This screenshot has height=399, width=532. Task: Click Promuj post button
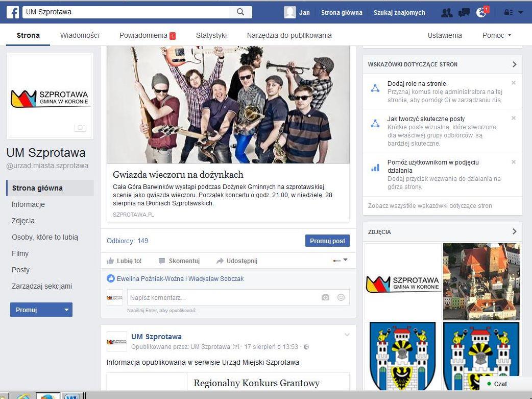point(327,241)
